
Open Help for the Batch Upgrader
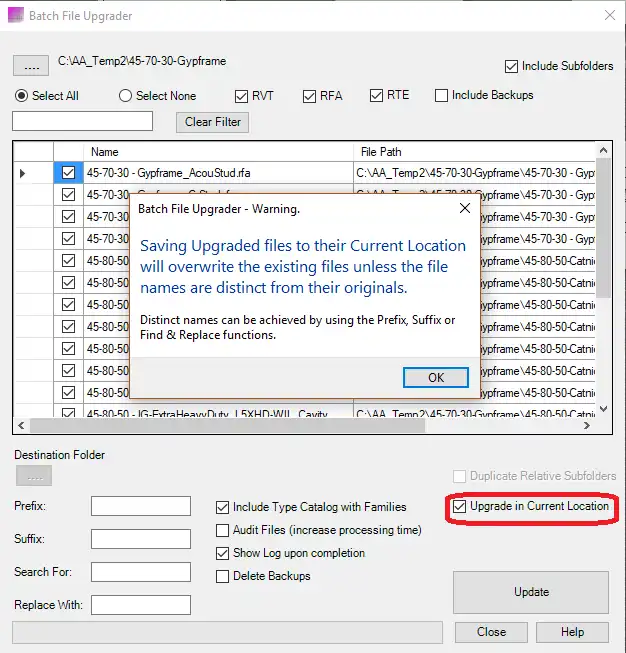coord(572,632)
